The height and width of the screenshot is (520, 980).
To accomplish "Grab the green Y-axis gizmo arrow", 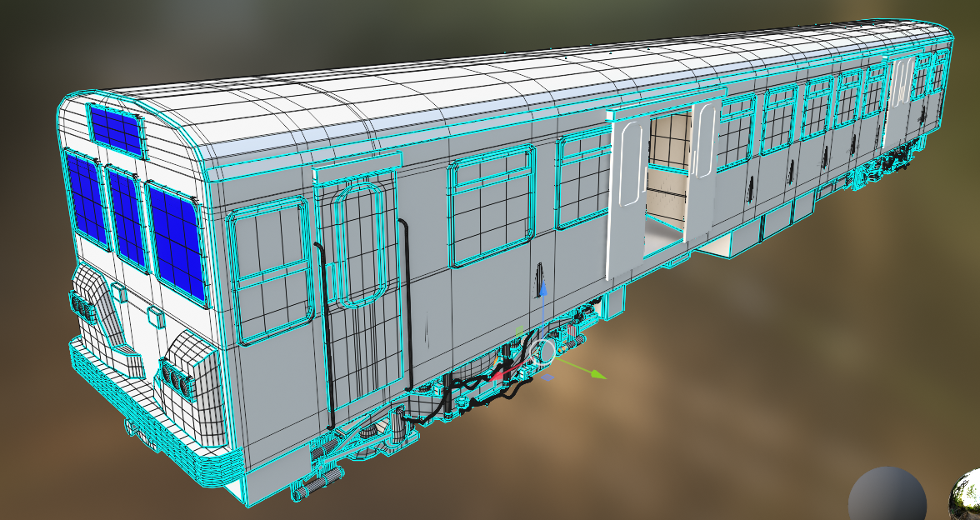I will (x=597, y=373).
